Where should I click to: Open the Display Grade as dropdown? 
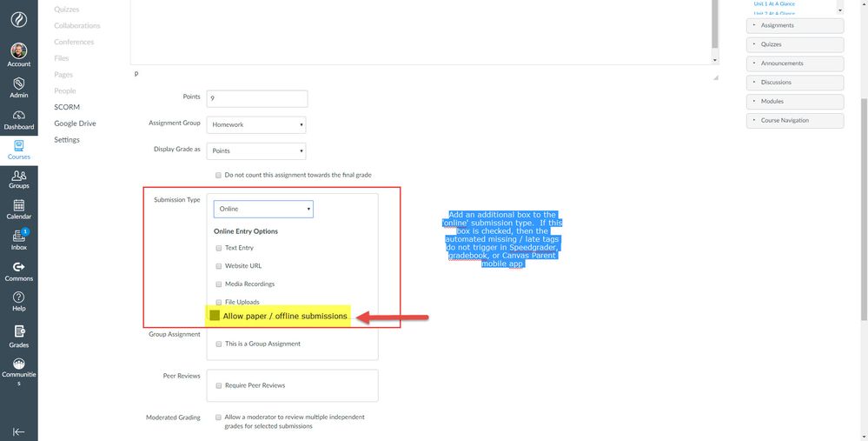(x=256, y=150)
